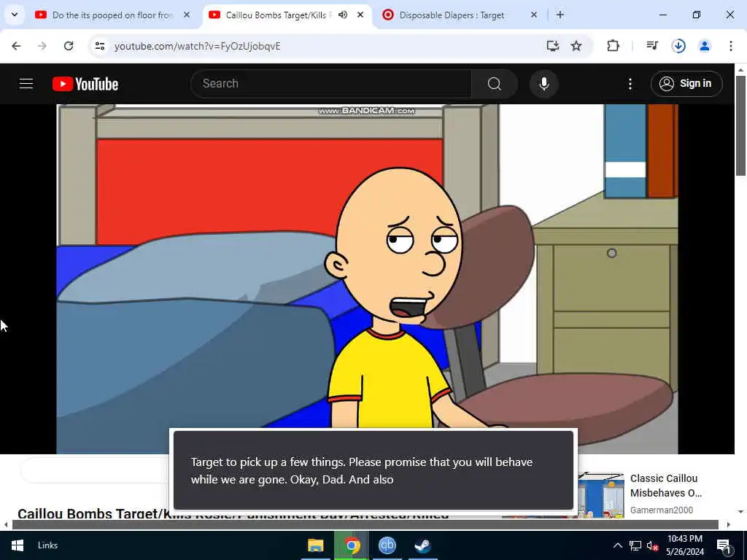Click the vertical page scrollbar thumb
The width and height of the screenshot is (747, 560).
tap(740, 125)
